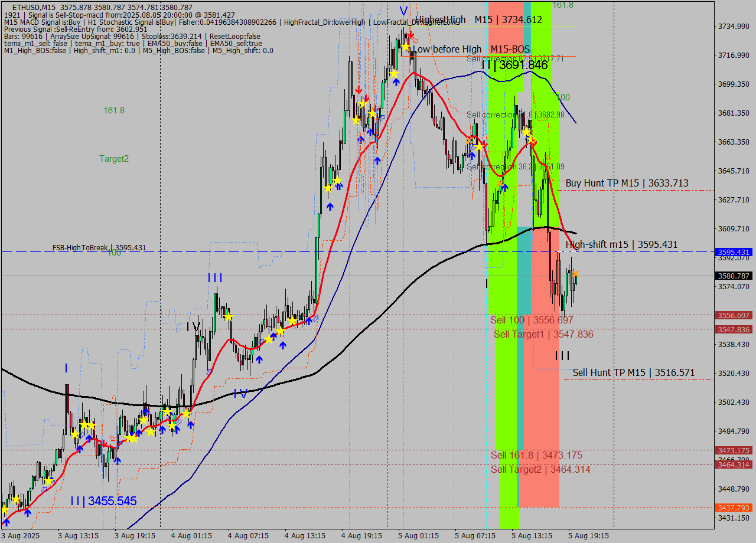This screenshot has width=756, height=543.
Task: Click the Sell Hunt TP M15 label
Action: (633, 373)
